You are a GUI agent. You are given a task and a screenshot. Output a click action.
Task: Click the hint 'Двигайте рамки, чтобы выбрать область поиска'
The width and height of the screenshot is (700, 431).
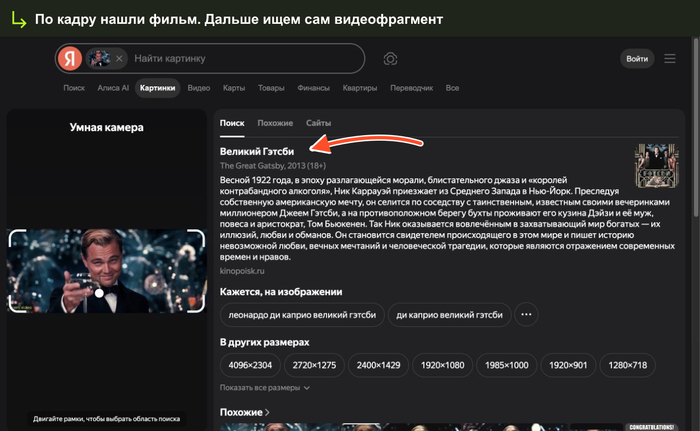pos(106,418)
